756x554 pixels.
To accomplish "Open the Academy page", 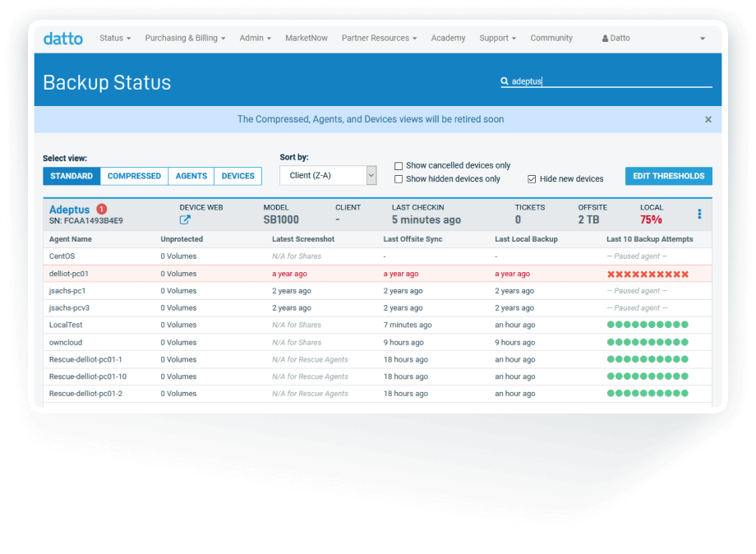I will pos(448,38).
